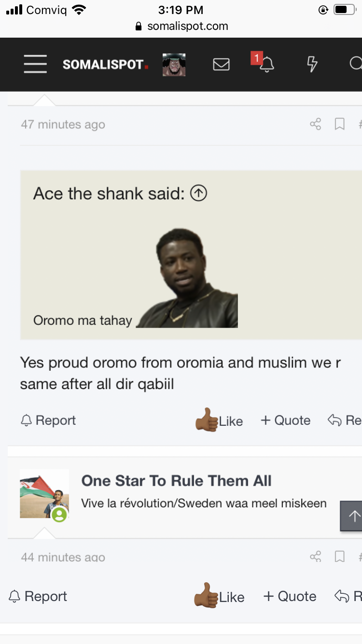
Task: Like the bottom post
Action: pos(220,597)
